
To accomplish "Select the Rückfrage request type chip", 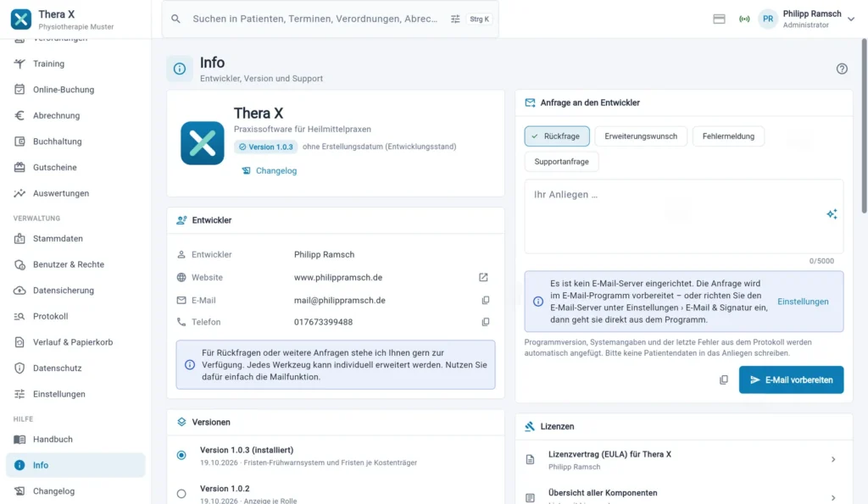I will pyautogui.click(x=557, y=136).
